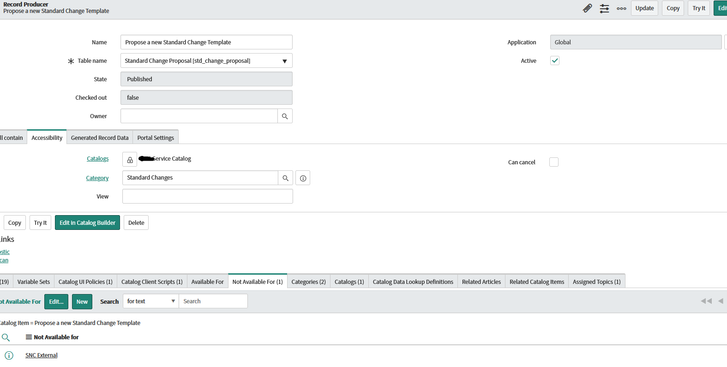Open the 'for text' search field dropdown
Viewport: 727px width, 367px height.
point(151,301)
